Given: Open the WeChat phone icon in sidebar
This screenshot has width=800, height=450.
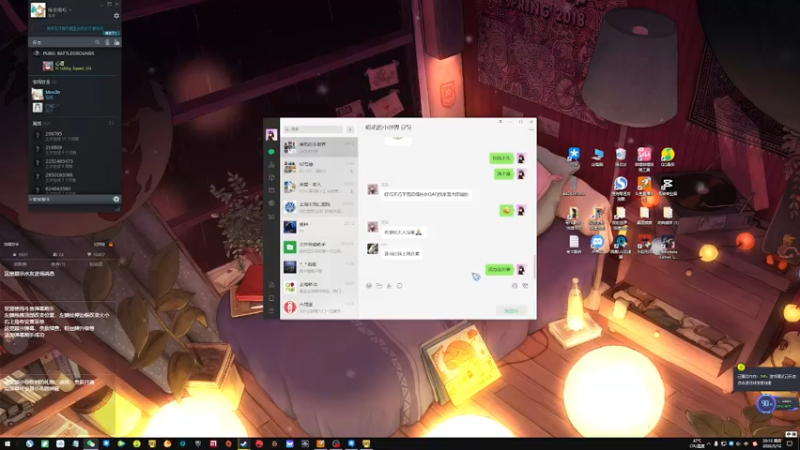Looking at the screenshot, I should 271,298.
